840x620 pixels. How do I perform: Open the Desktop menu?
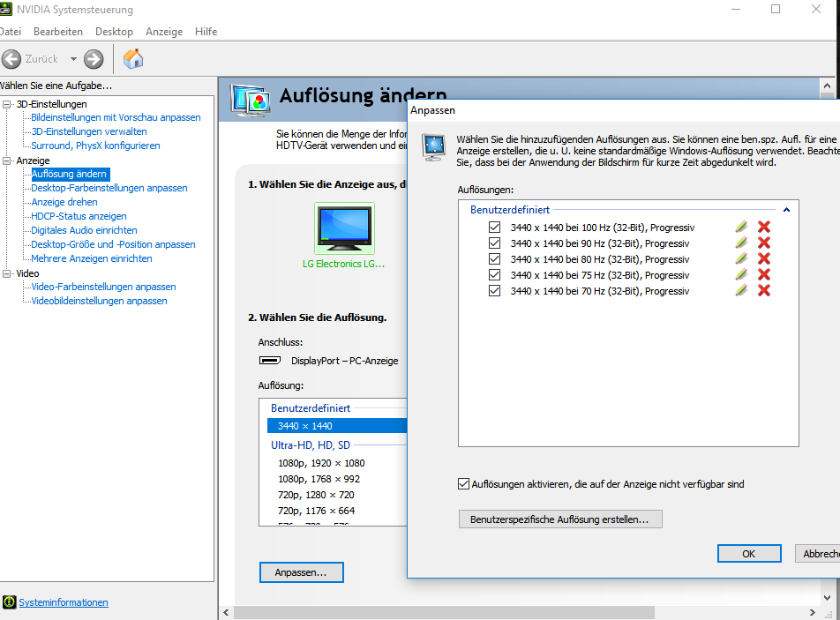click(x=114, y=32)
